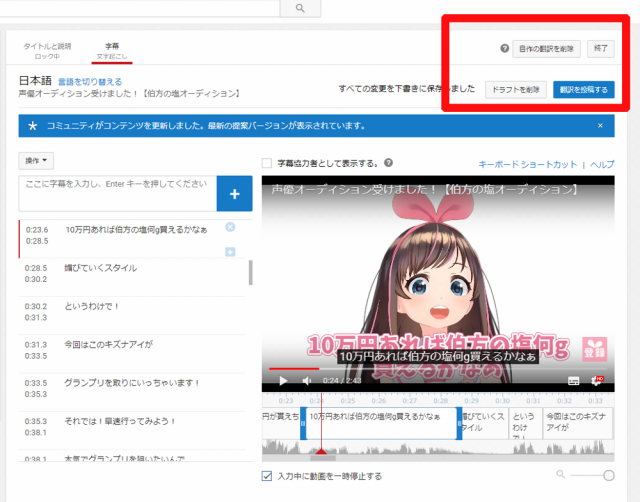Click the subtitle text input field
The width and height of the screenshot is (640, 502).
118,193
